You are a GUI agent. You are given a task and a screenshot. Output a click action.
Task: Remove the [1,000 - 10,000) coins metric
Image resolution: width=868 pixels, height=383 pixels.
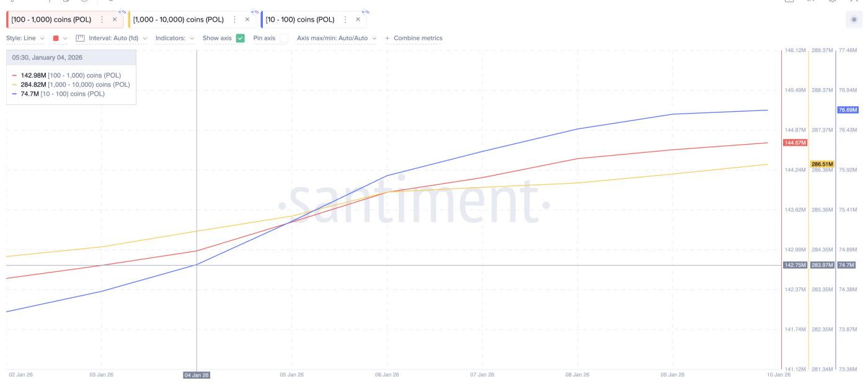(x=247, y=20)
